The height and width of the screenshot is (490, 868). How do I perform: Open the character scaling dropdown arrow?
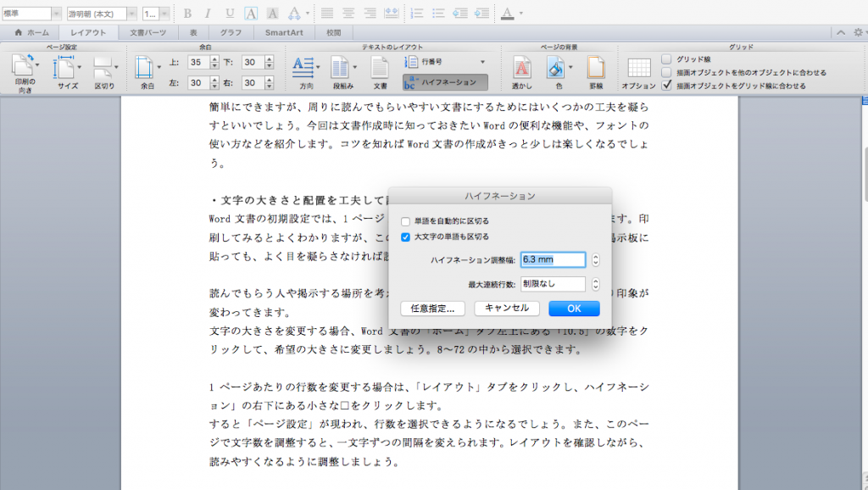tap(308, 14)
